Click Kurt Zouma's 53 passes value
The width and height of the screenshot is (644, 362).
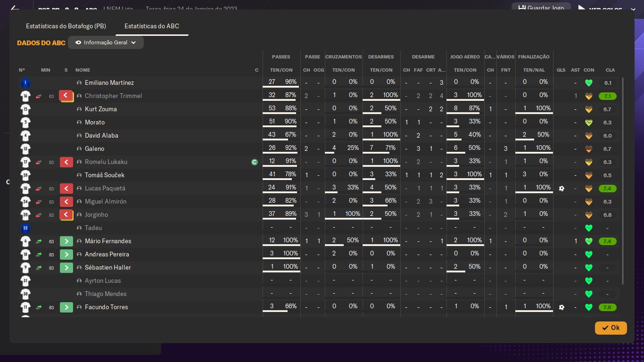tap(272, 108)
